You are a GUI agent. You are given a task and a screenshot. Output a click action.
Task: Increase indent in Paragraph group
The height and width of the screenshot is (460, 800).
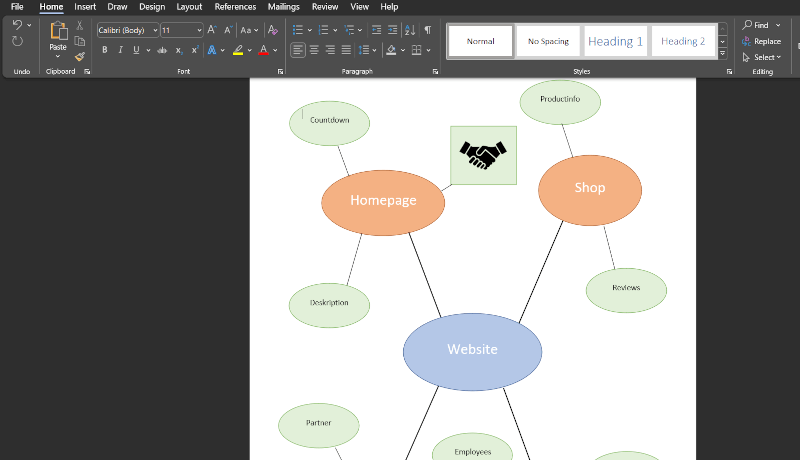coord(393,30)
